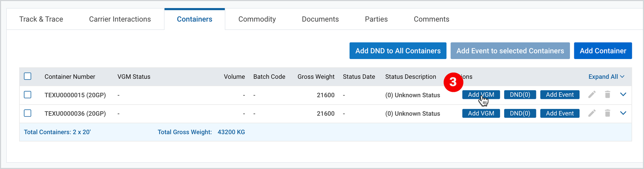Image resolution: width=644 pixels, height=169 pixels.
Task: Tick the select-all containers header checkbox
Action: 28,76
